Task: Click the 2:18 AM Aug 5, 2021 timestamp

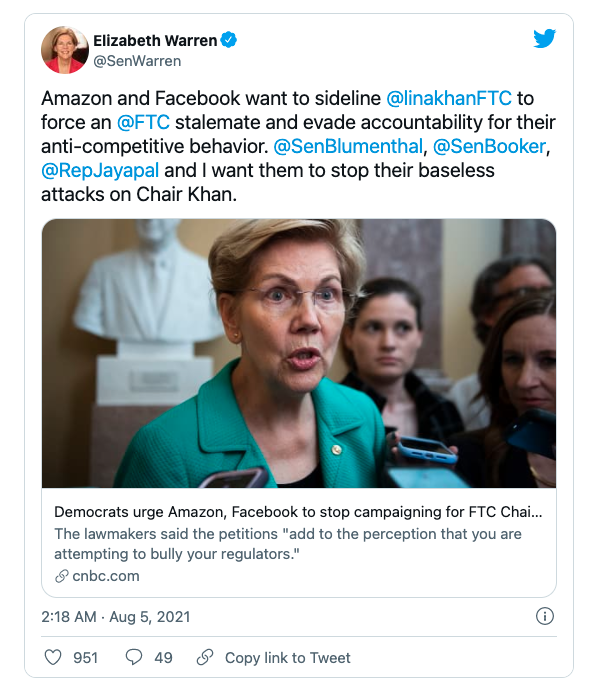Action: coord(115,616)
